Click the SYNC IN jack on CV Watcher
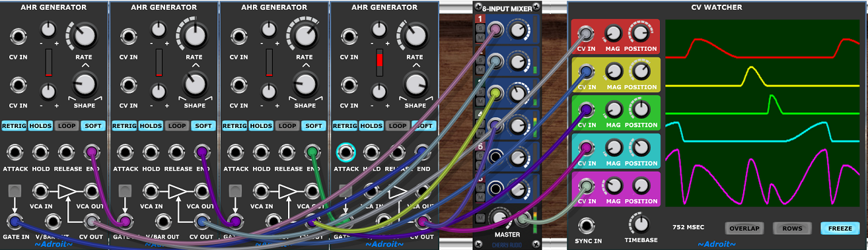Viewport: 868px width, 250px height. pyautogui.click(x=585, y=225)
